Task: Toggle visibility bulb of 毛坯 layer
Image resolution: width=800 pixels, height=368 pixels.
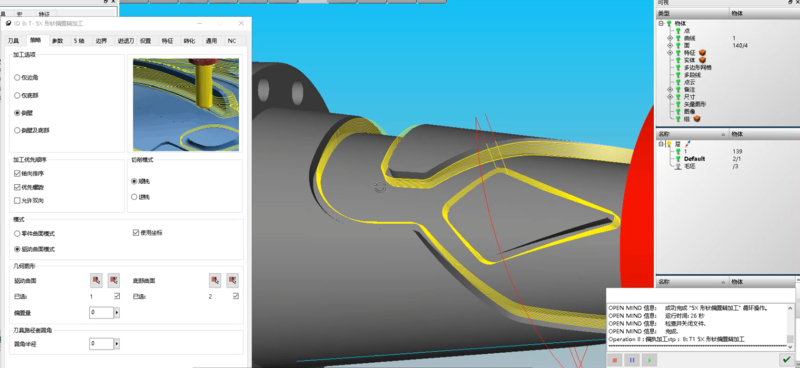Action: [678, 166]
